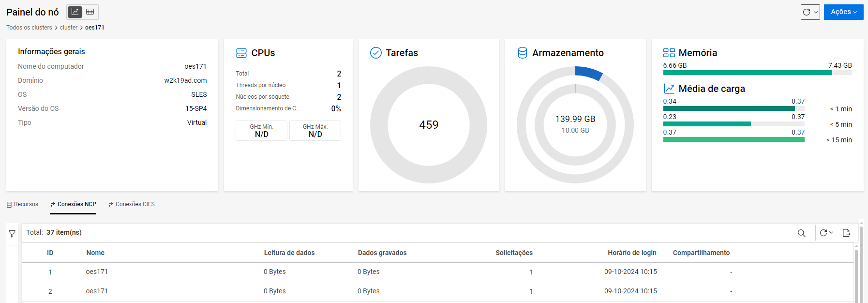This screenshot has width=868, height=303.
Task: Open the Recursos tab
Action: tap(22, 204)
